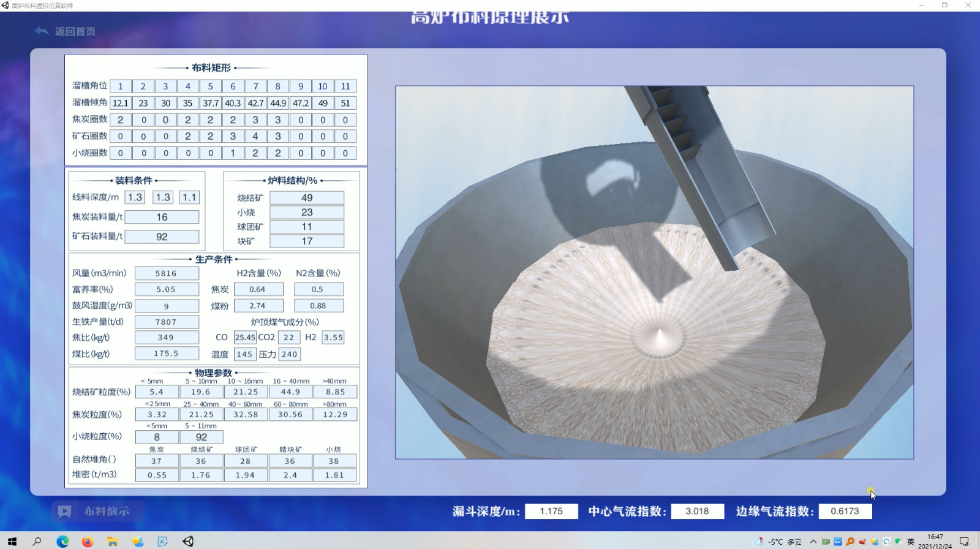Click the 漏斗深度 value box 1.175
Viewport: 980px width, 549px height.
[551, 511]
